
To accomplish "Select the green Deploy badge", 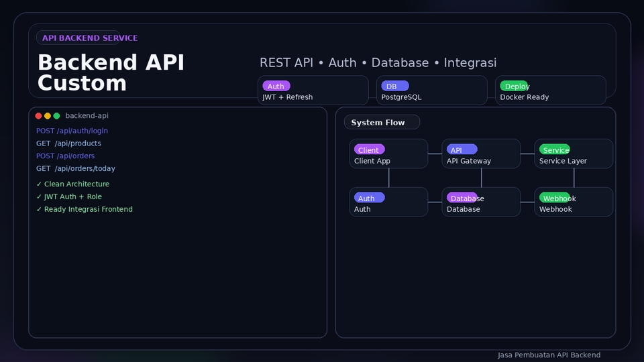I will coord(514,86).
